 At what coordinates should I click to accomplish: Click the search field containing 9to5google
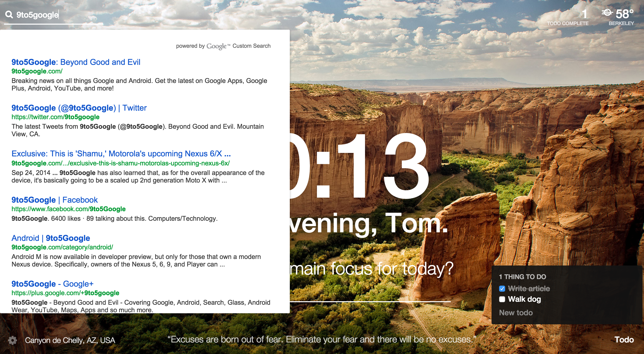(54, 15)
